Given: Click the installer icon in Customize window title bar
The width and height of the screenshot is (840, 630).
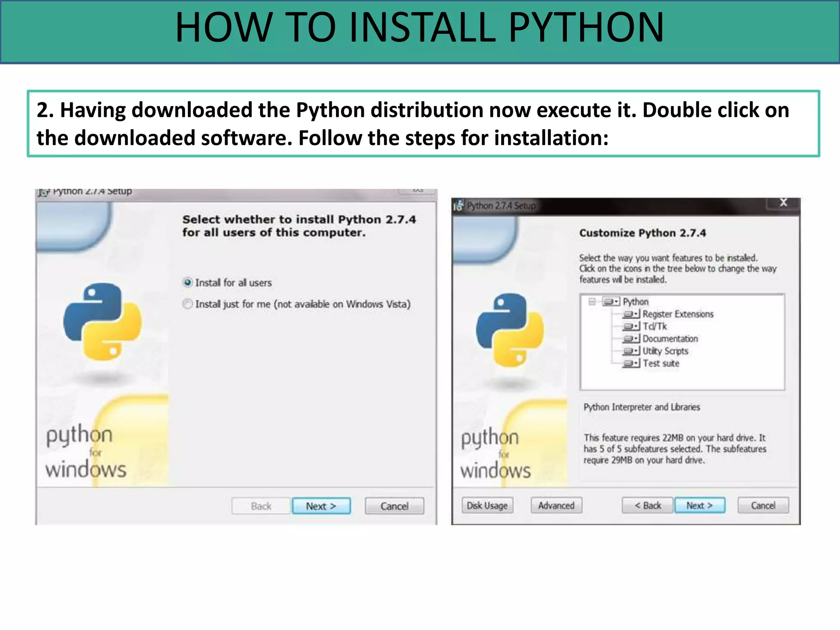Looking at the screenshot, I should click(458, 205).
